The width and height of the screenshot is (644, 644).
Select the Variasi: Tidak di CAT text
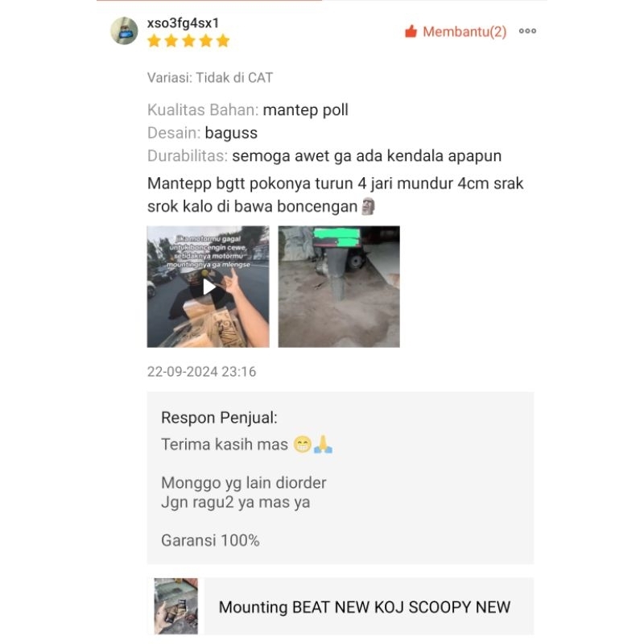(210, 77)
